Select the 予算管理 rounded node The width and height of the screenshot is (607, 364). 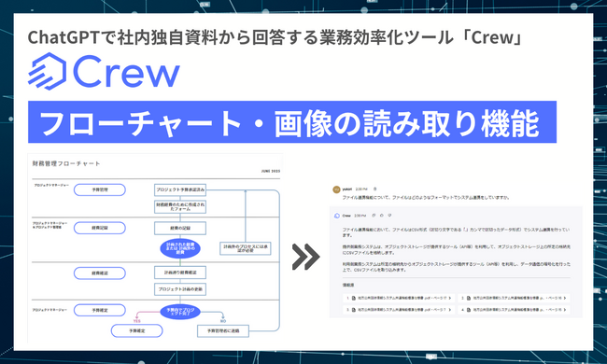click(100, 189)
